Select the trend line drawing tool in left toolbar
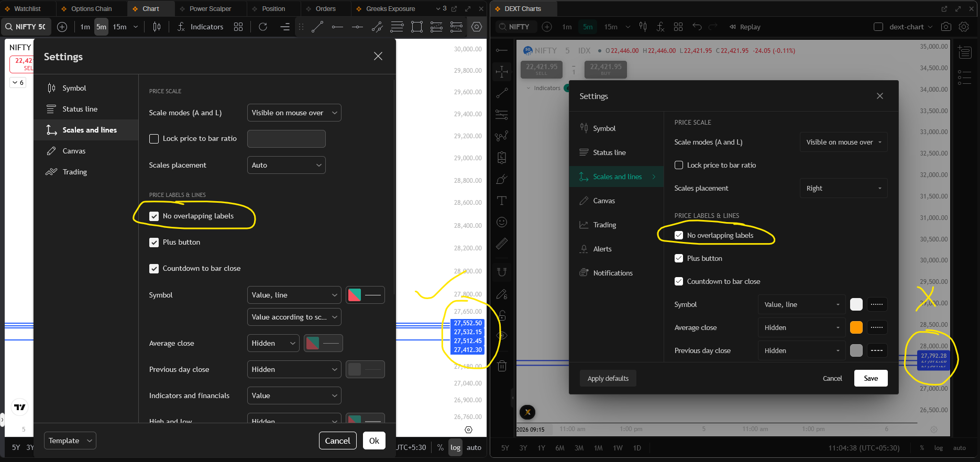Viewport: 980px width, 462px height. click(317, 27)
